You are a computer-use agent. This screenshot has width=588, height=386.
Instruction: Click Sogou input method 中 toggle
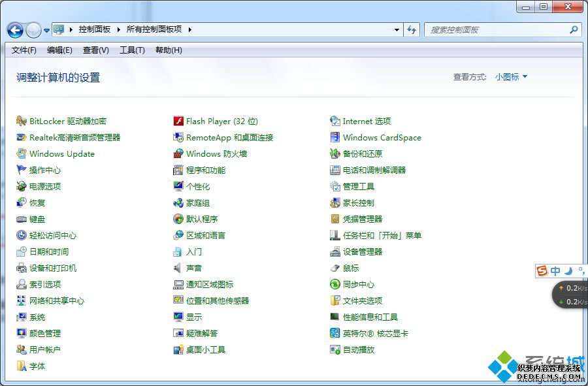pos(555,270)
